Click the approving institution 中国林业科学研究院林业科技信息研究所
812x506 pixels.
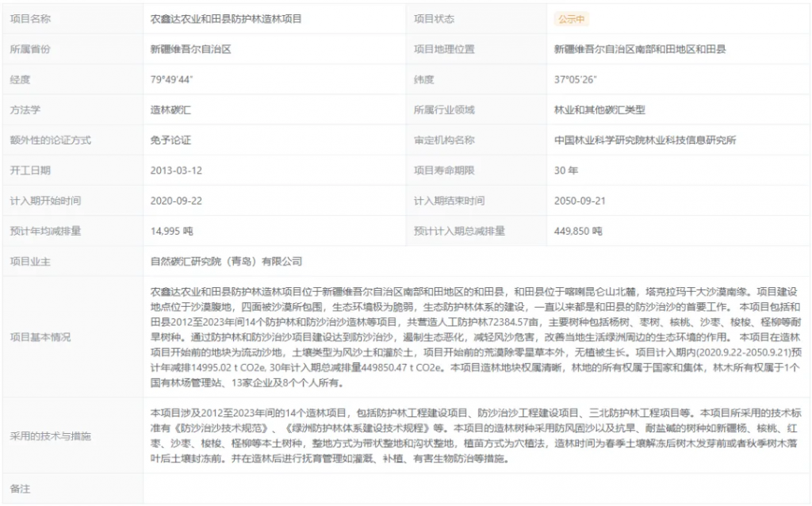click(x=645, y=140)
